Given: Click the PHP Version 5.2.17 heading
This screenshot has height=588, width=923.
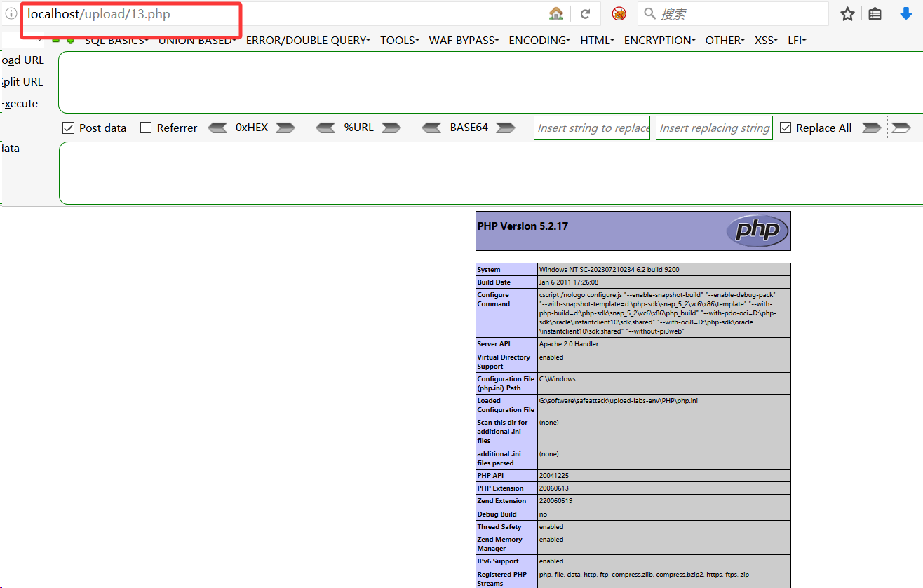Looking at the screenshot, I should pos(523,226).
